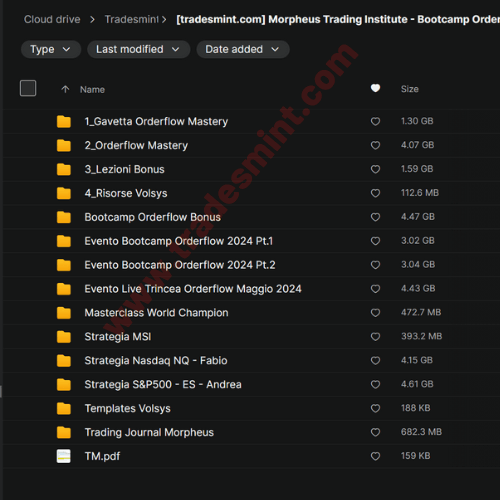The image size is (500, 500).
Task: Click folder icon of Strategia S&P500 - ES - Andrea
Action: point(64,385)
